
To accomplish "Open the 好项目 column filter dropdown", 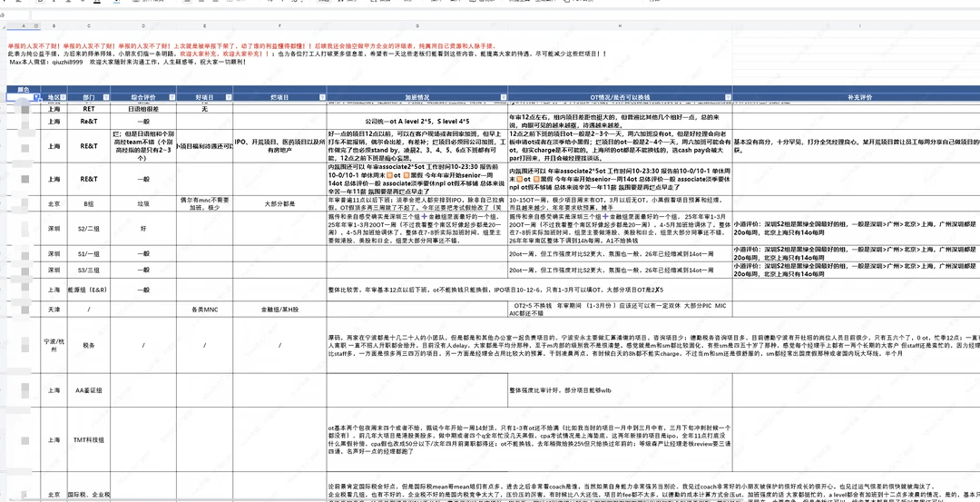I will coord(228,97).
